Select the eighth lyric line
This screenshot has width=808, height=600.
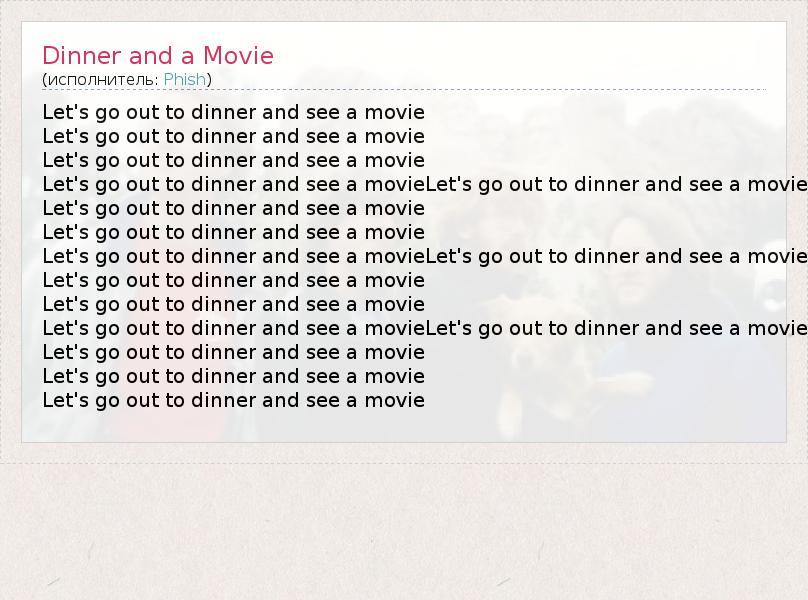pos(233,280)
